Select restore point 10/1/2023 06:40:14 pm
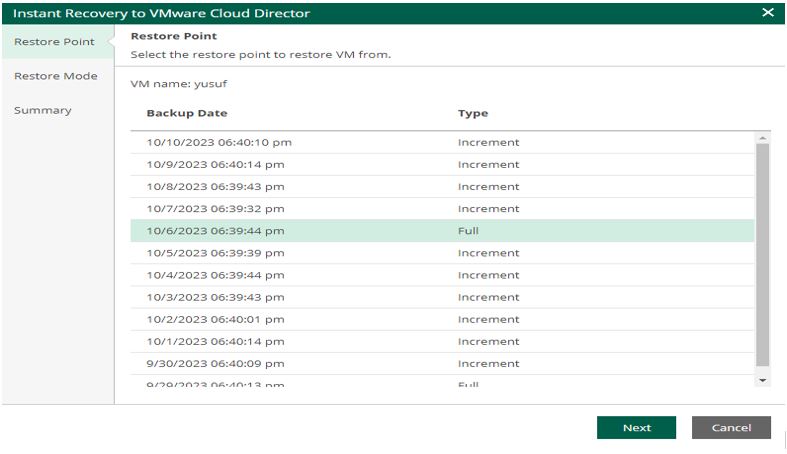 [x=442, y=341]
